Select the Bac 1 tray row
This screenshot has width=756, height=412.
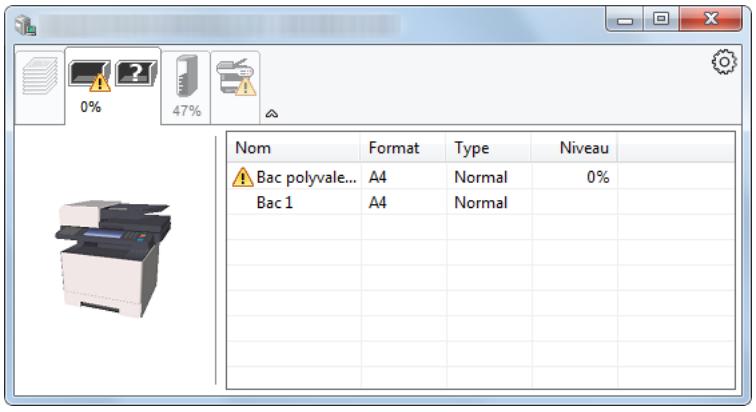coord(481,202)
